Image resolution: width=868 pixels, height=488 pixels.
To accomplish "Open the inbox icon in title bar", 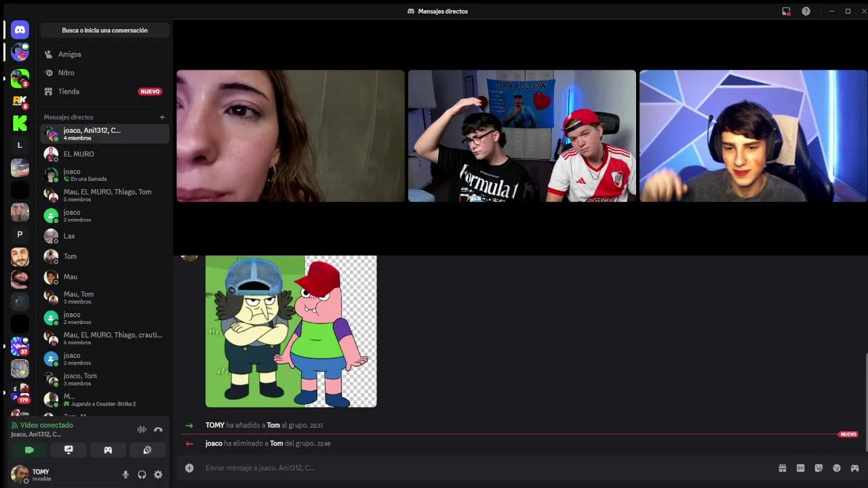I will (x=786, y=11).
